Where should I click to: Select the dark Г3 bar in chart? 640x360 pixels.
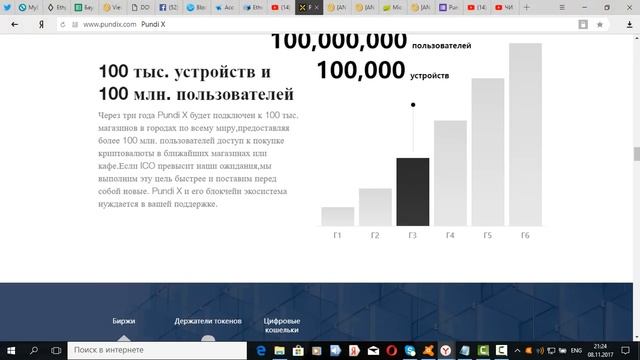click(x=413, y=192)
